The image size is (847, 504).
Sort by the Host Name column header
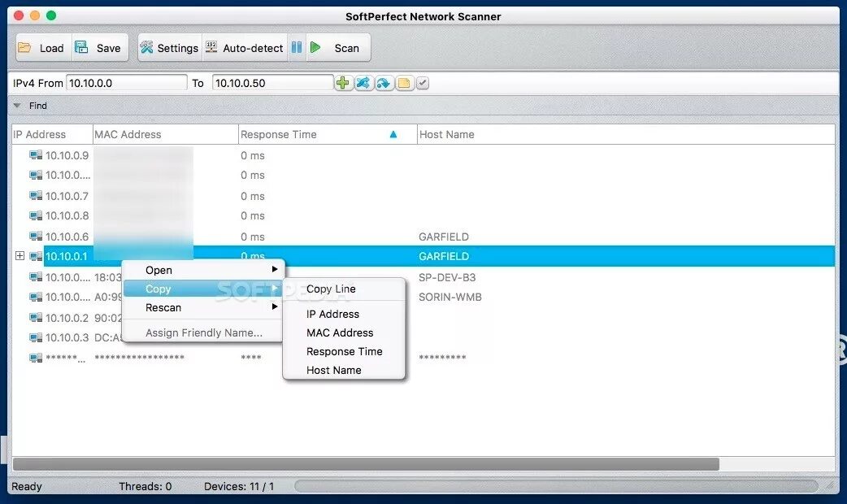pyautogui.click(x=626, y=134)
